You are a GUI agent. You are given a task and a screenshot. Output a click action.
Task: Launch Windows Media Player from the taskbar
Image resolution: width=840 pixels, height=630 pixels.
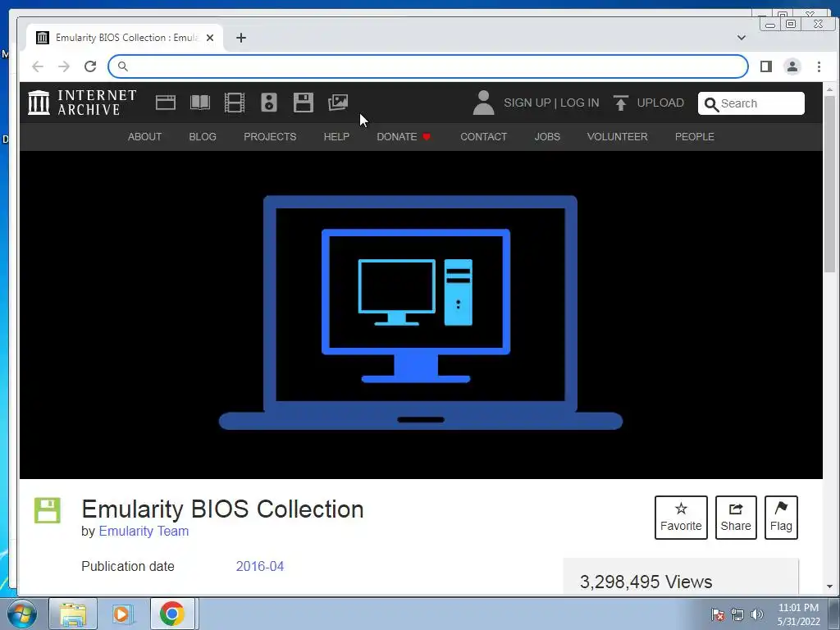tap(121, 614)
